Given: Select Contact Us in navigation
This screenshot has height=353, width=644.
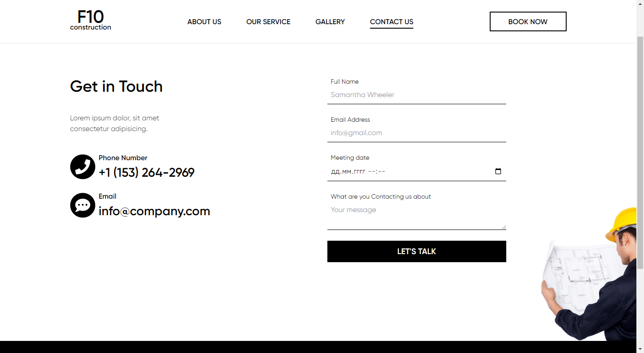Looking at the screenshot, I should point(391,22).
